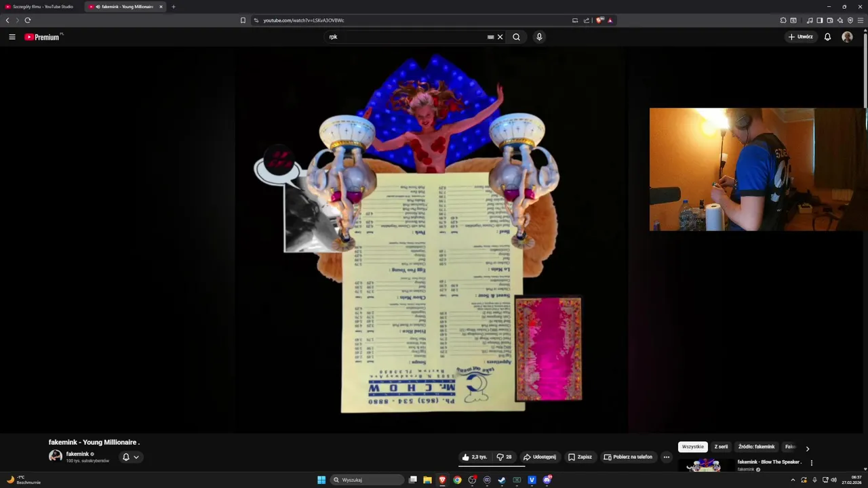Open the media playlist music-note icon
868x488 pixels.
(810, 20)
